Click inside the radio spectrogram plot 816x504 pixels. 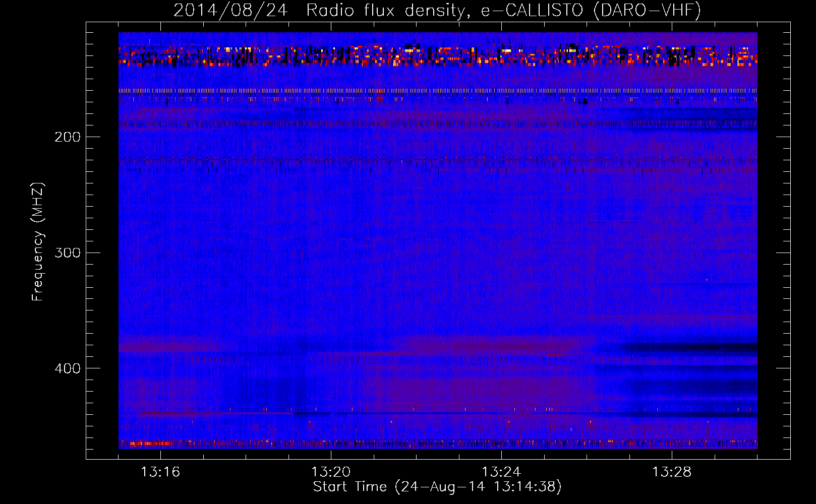438,240
